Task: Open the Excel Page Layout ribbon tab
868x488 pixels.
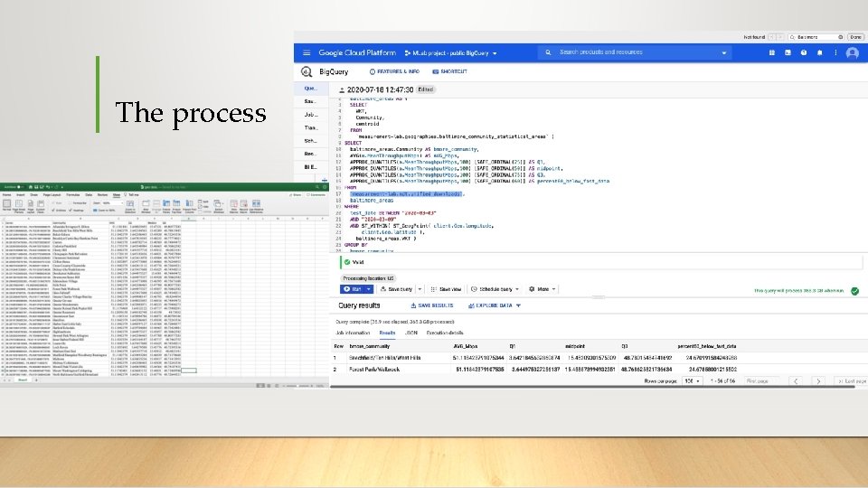Action: (x=52, y=195)
